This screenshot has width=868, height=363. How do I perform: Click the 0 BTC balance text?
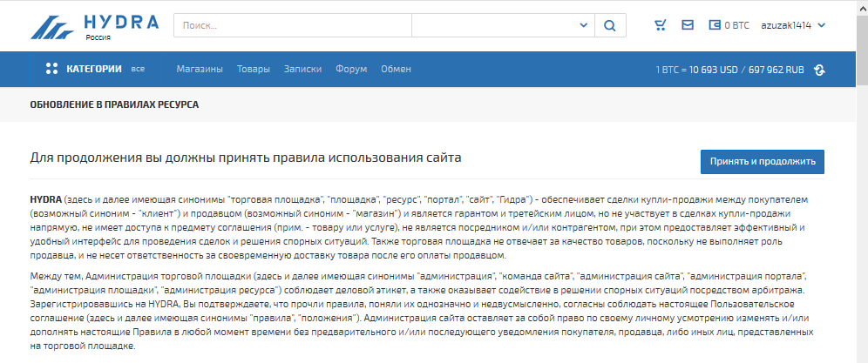(736, 25)
